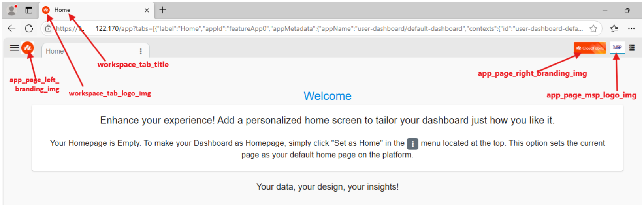
Task: Click the browser address bar URL
Action: 316,28
